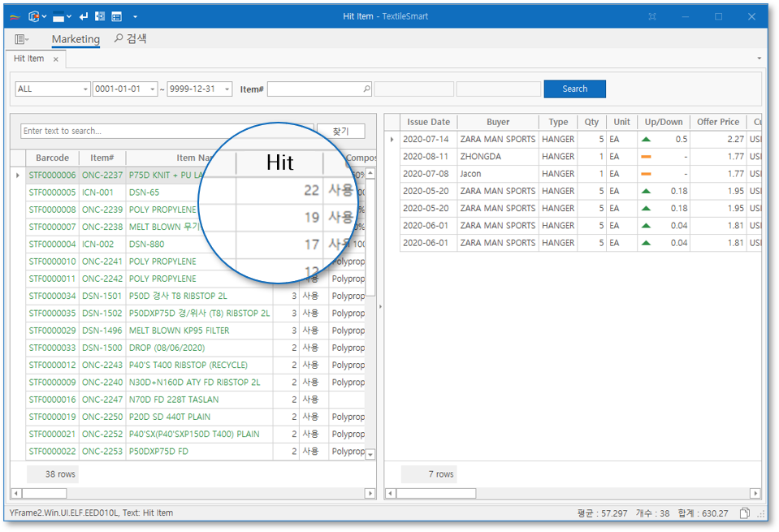Select the Marketing menu tab
Image resolution: width=779 pixels, height=532 pixels.
pyautogui.click(x=76, y=39)
